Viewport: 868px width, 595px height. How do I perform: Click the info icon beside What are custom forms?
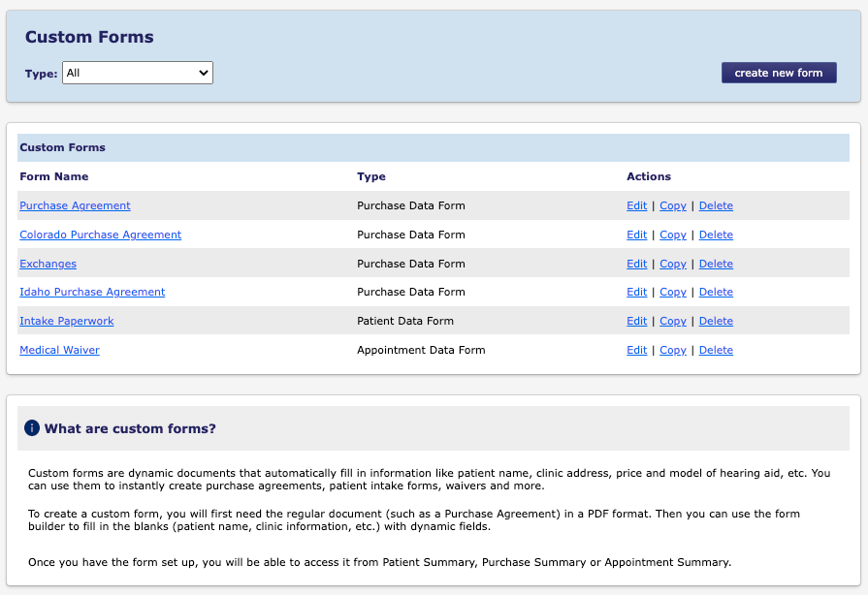coord(32,428)
